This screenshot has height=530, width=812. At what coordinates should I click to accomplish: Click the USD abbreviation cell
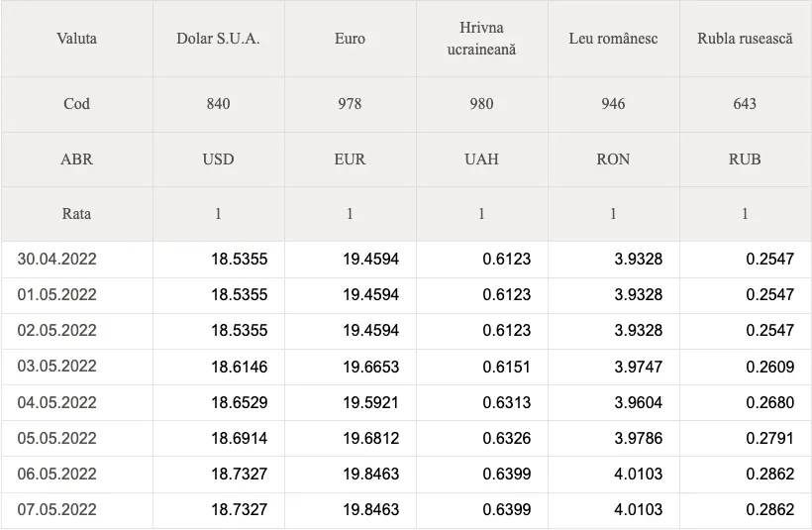[x=218, y=159]
